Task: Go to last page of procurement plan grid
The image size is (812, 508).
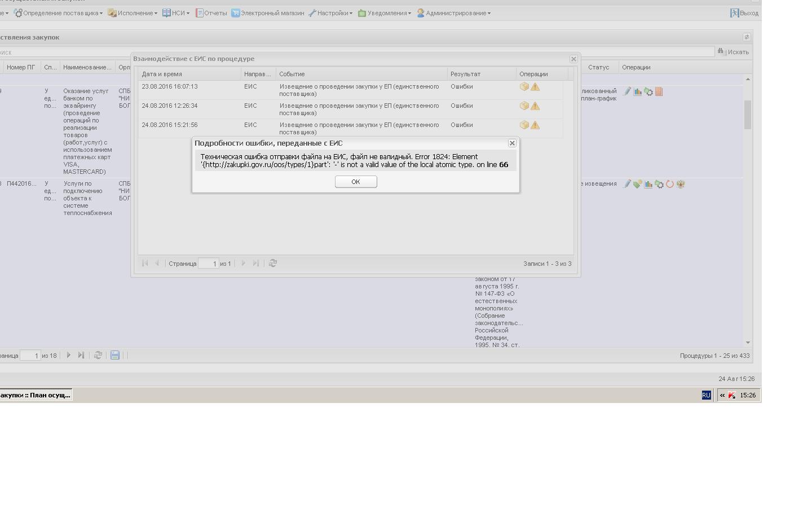Action: 81,355
